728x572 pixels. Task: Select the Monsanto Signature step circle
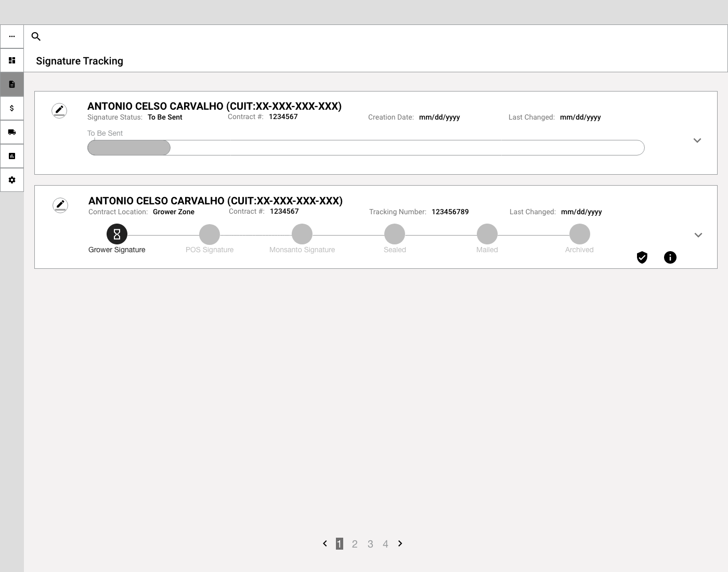[x=302, y=234]
